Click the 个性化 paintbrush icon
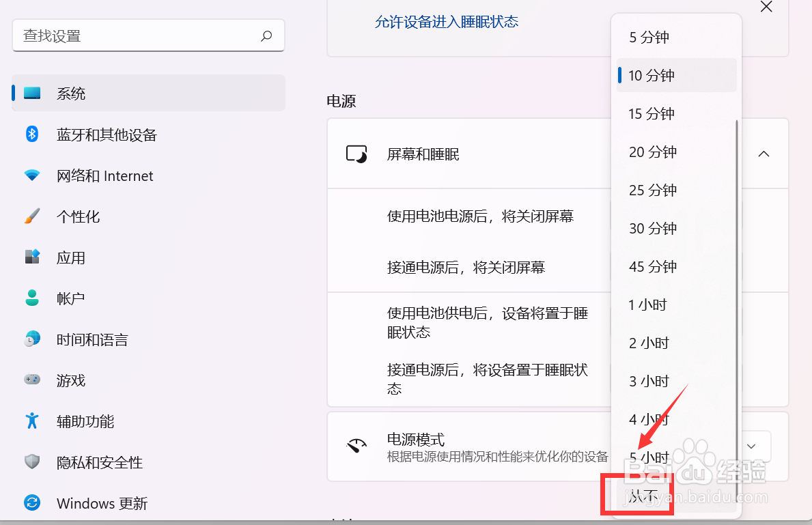Image resolution: width=812 pixels, height=525 pixels. tap(32, 216)
